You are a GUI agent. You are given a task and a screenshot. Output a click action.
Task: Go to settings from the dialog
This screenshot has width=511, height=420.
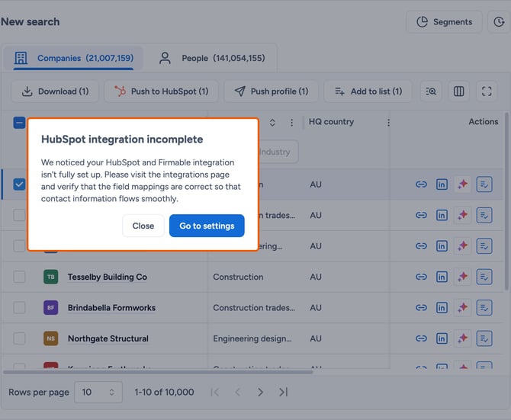click(x=207, y=226)
